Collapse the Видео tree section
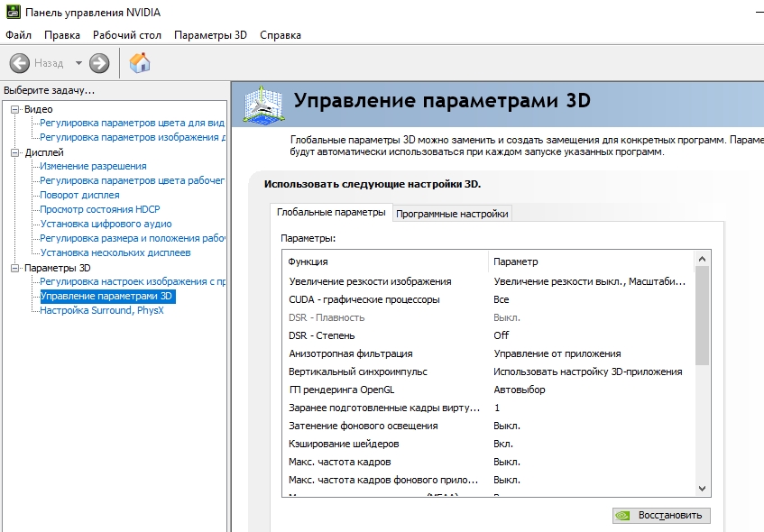The height and width of the screenshot is (532, 764). tap(14, 109)
